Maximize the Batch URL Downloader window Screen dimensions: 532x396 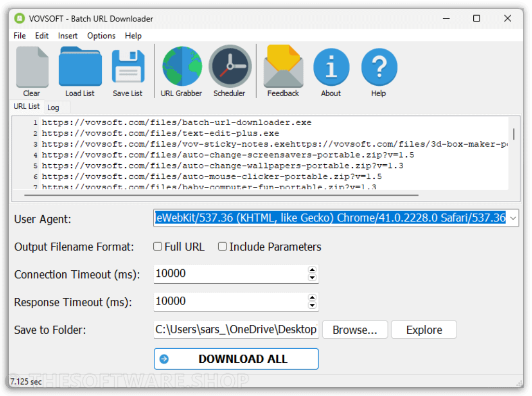coord(477,18)
